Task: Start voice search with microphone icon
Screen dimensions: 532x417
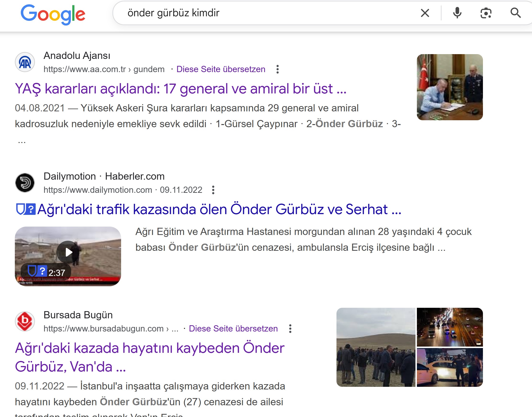Action: point(457,13)
